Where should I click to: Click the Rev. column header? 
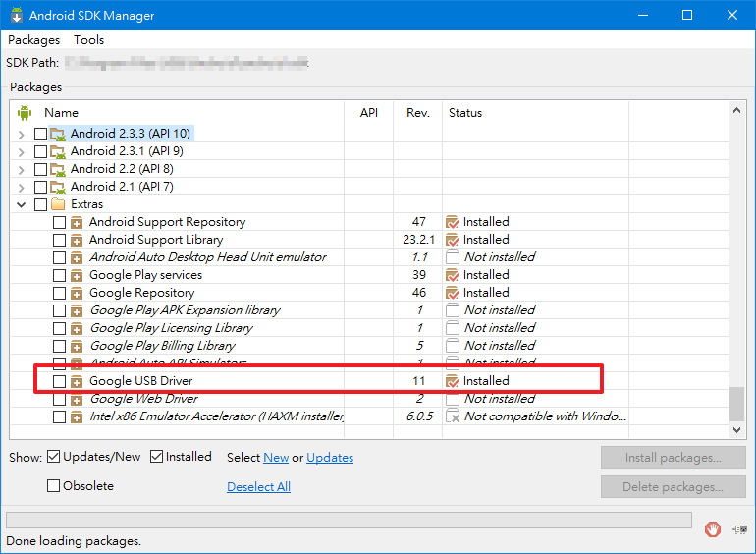417,113
